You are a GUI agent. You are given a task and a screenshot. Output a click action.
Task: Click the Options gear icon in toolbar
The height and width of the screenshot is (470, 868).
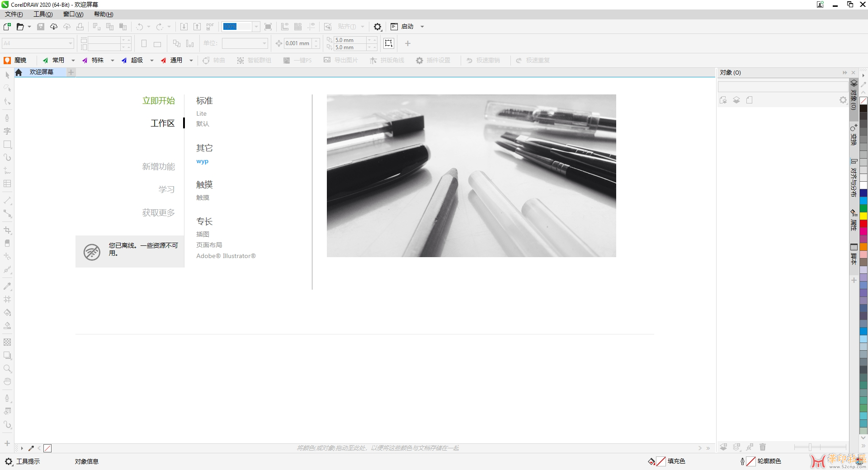(x=377, y=27)
